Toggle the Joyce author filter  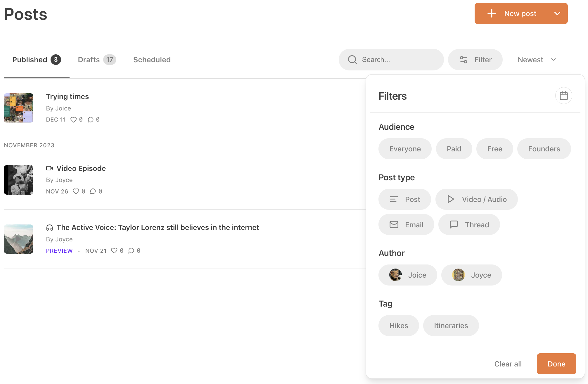point(471,275)
